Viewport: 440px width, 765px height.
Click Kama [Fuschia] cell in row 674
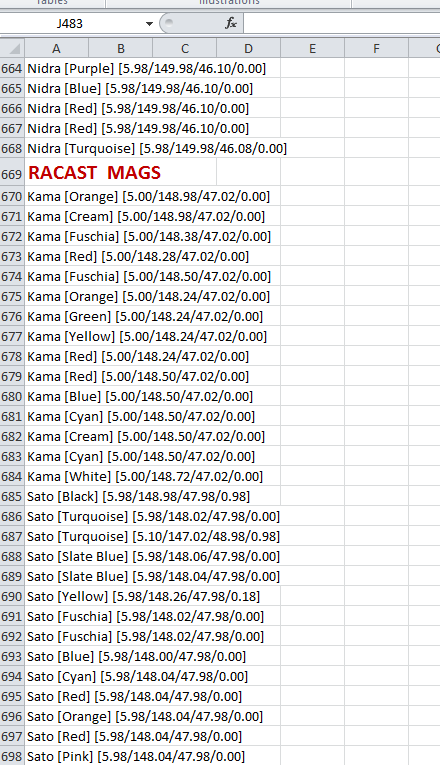tap(149, 277)
